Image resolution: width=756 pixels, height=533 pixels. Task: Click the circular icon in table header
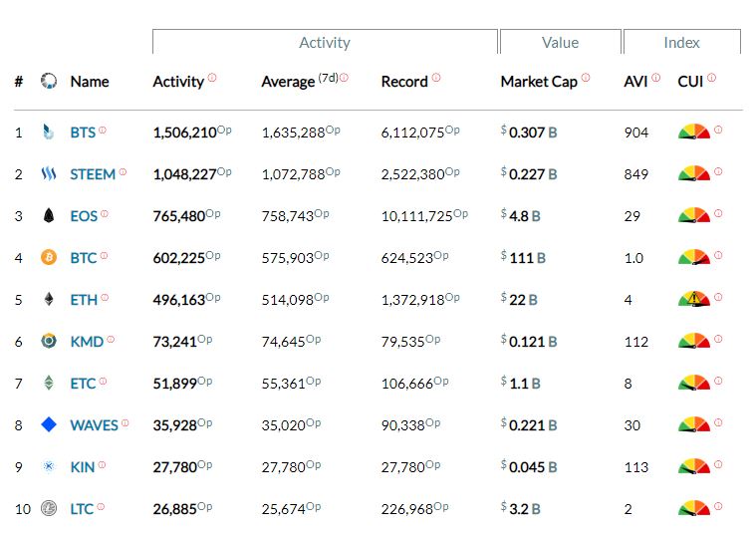(x=49, y=81)
